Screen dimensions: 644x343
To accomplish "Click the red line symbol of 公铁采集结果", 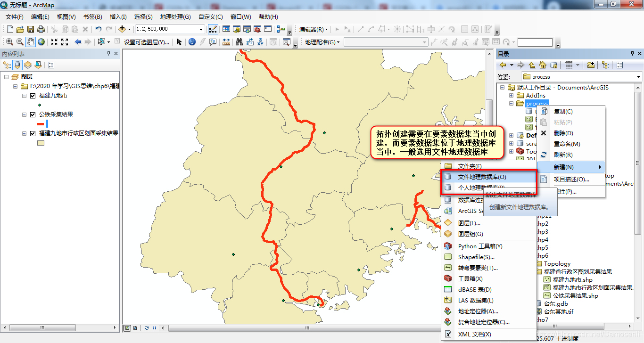I will coord(41,124).
